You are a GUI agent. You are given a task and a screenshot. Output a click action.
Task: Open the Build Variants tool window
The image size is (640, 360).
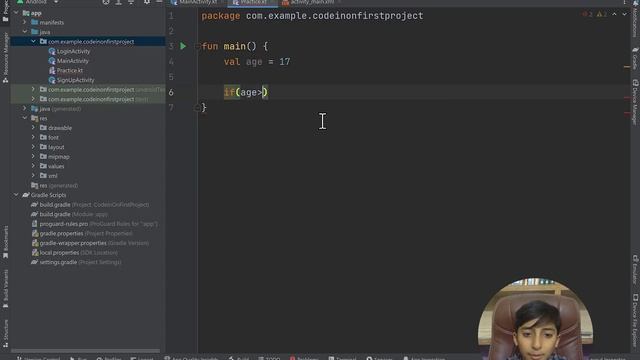coord(5,289)
